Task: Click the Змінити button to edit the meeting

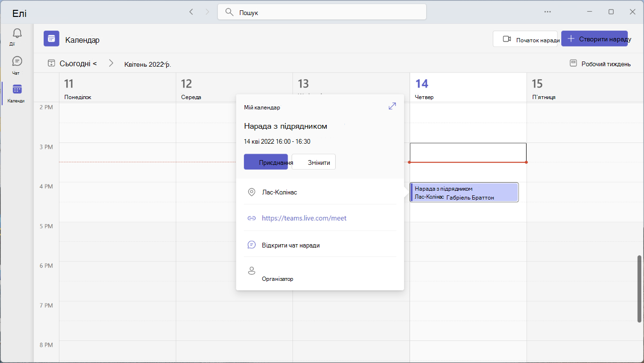Action: (x=314, y=162)
